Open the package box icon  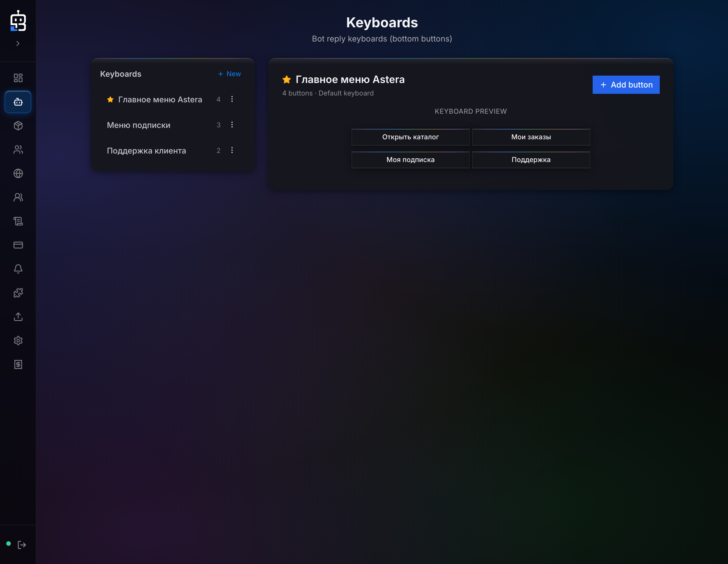tap(18, 126)
